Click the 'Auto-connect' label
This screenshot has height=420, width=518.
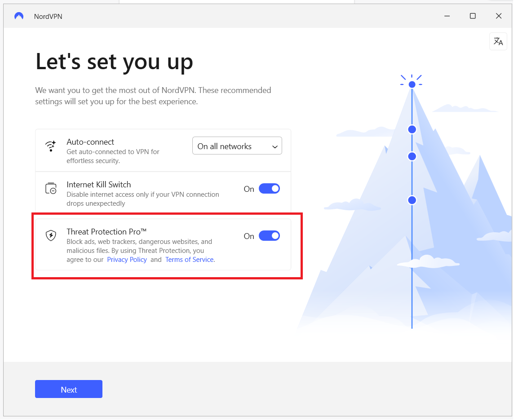click(x=90, y=142)
